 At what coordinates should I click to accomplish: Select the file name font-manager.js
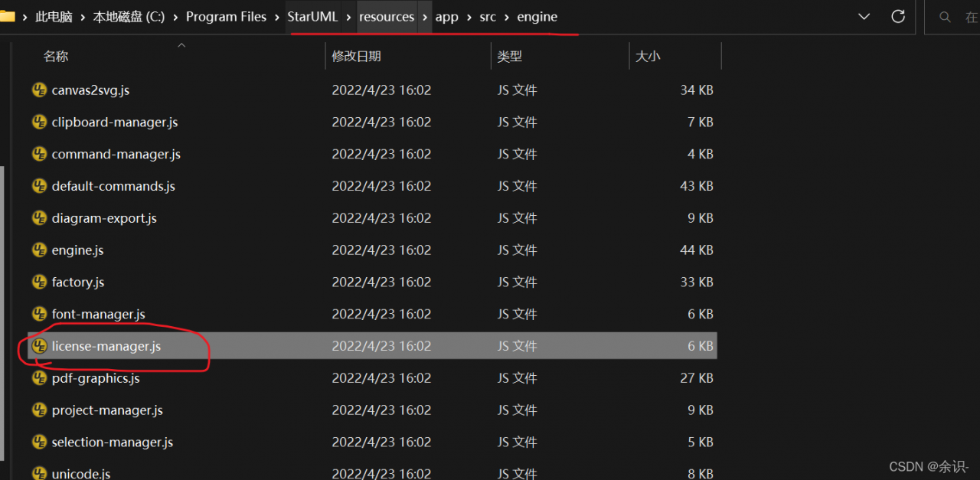pyautogui.click(x=99, y=315)
